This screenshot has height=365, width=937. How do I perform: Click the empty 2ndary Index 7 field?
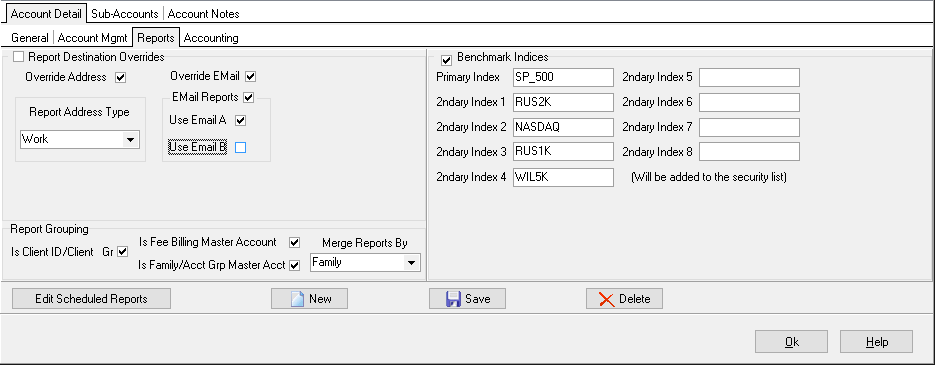pos(749,127)
